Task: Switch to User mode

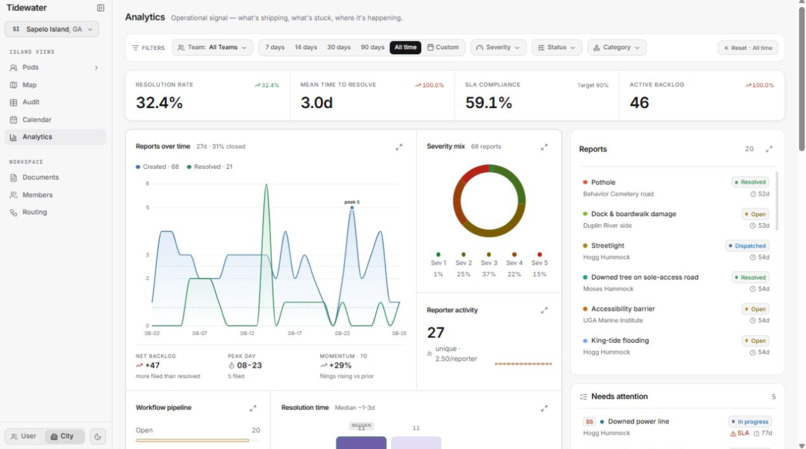Action: coord(24,436)
